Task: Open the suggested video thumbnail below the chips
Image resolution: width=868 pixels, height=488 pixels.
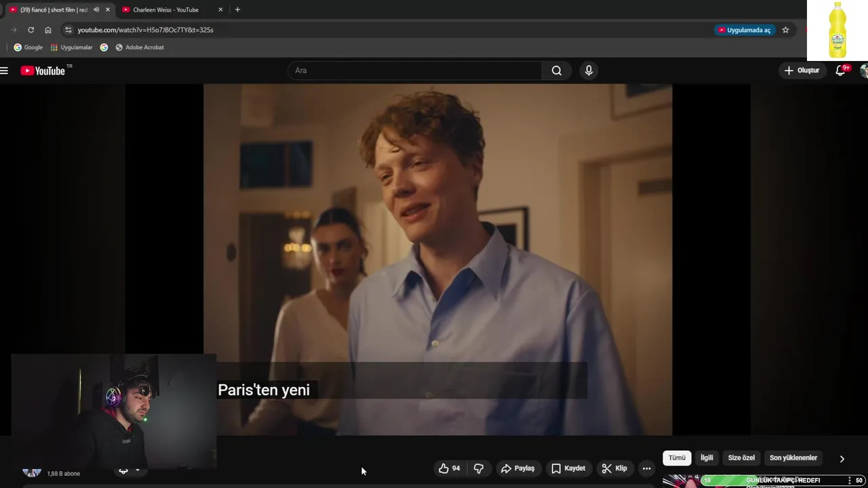Action: tap(682, 481)
